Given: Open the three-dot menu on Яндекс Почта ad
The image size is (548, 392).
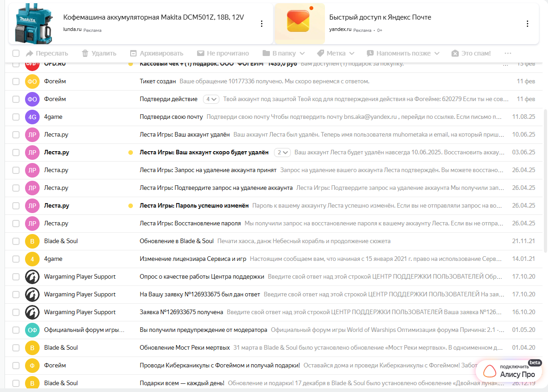Looking at the screenshot, I should pos(527,24).
